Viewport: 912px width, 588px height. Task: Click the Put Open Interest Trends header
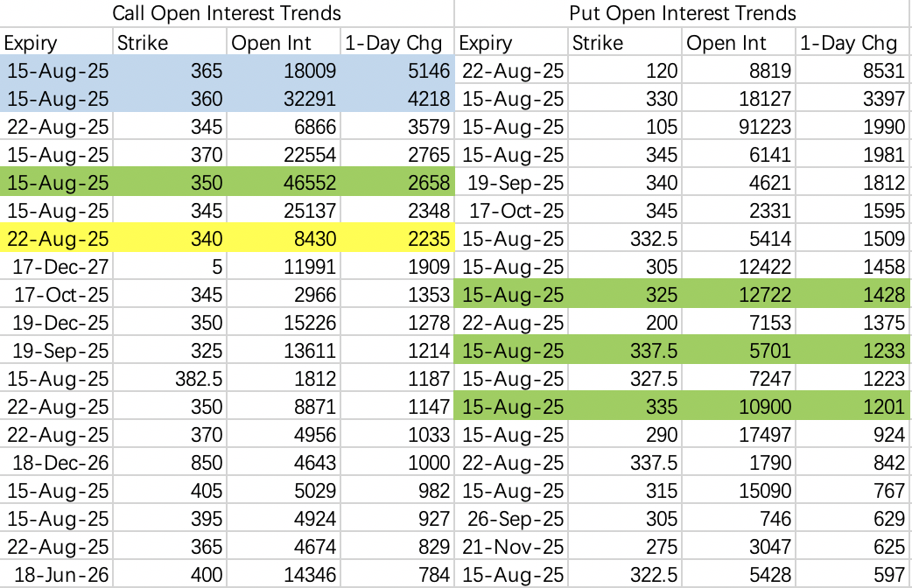(683, 13)
